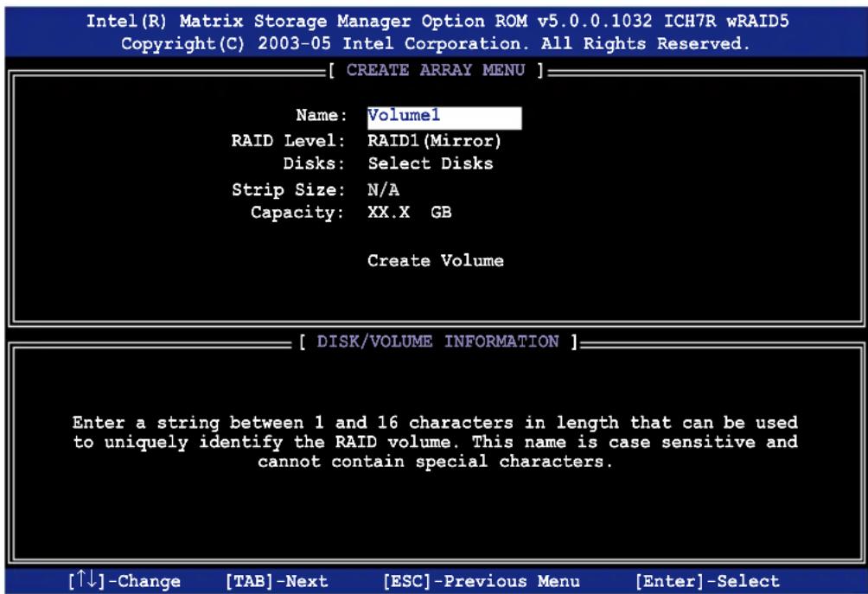The image size is (868, 594).
Task: Click the CREATE ARRAY MENU title
Action: pyautogui.click(x=437, y=70)
